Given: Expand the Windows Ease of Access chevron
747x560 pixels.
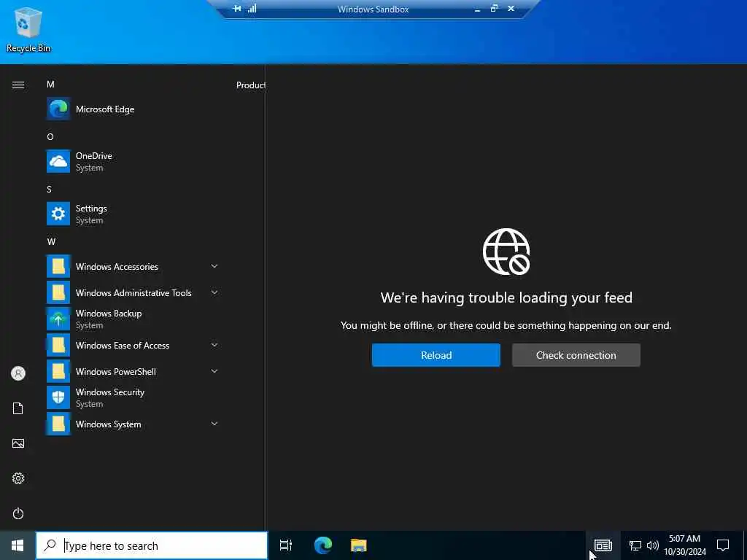Looking at the screenshot, I should 214,345.
